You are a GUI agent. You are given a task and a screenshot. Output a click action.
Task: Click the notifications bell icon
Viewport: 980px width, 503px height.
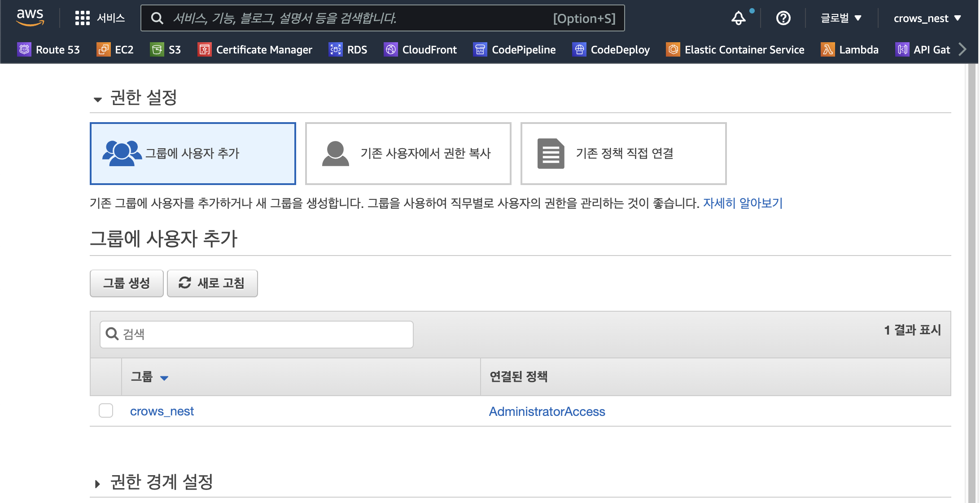tap(738, 18)
